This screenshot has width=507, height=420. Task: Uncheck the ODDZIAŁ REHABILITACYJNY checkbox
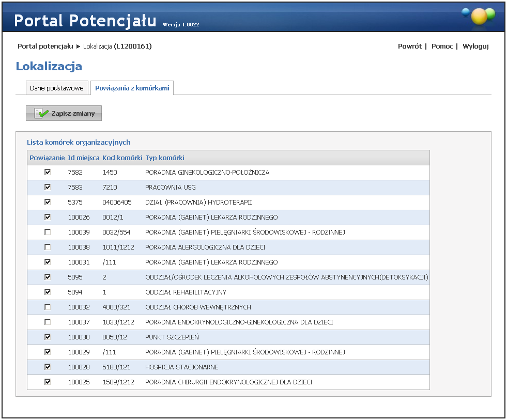click(48, 292)
